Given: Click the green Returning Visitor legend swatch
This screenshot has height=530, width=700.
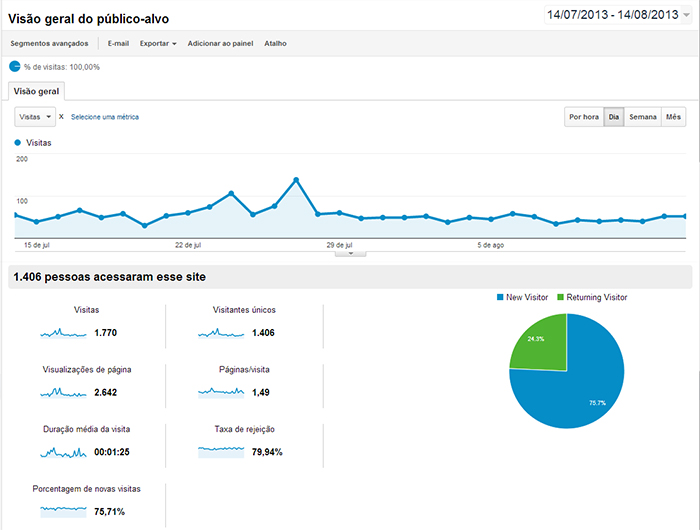Looking at the screenshot, I should click(560, 298).
